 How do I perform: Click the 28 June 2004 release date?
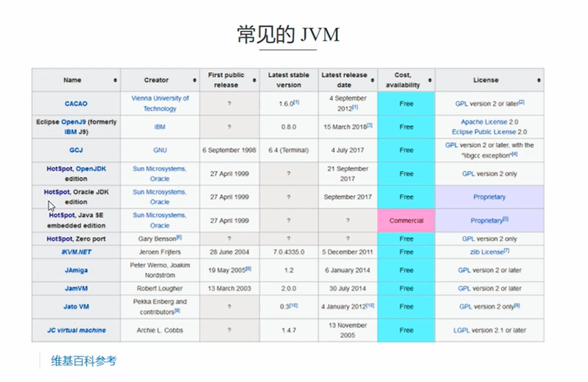click(229, 252)
